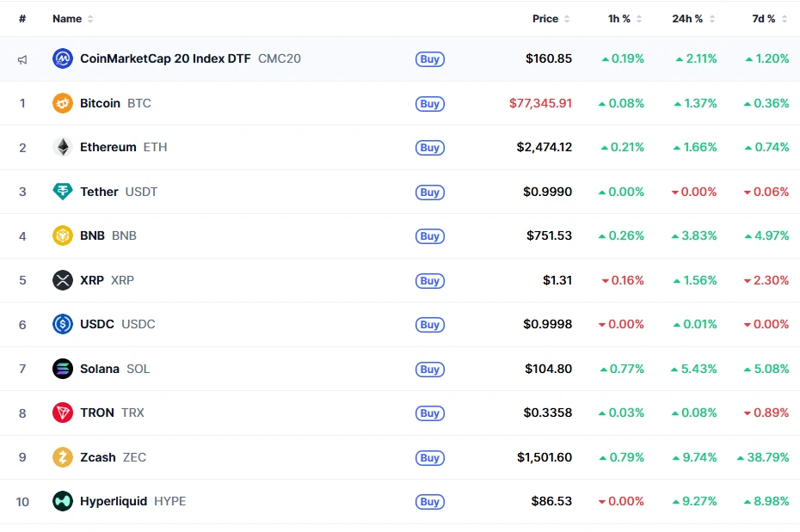Click CMC20 24h change 2.11%
800x532 pixels.
pos(696,58)
